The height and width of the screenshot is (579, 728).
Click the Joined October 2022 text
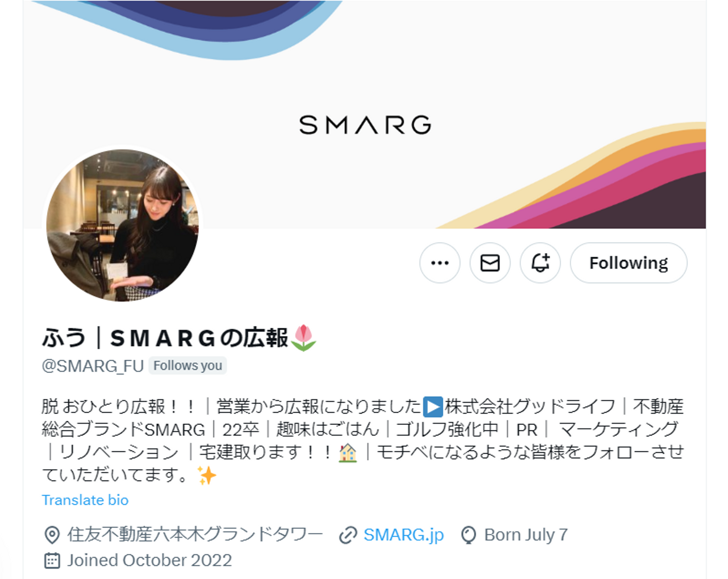pyautogui.click(x=150, y=560)
